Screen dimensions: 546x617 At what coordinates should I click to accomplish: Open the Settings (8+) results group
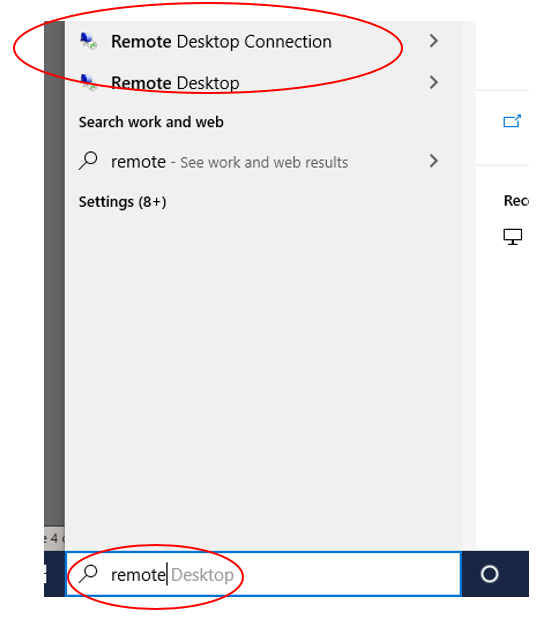(x=122, y=202)
